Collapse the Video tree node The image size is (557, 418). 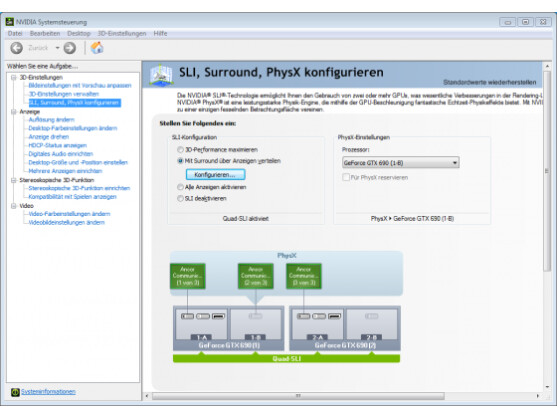[13, 206]
